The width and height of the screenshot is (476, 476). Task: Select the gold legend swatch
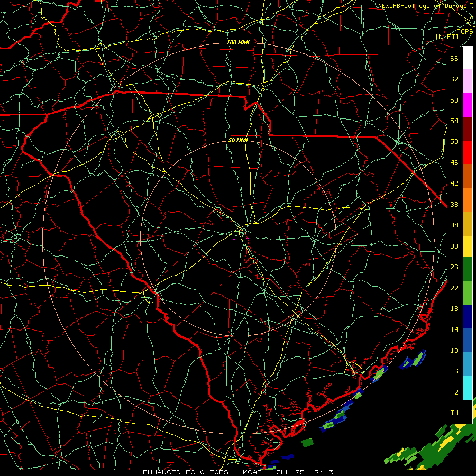click(x=467, y=223)
